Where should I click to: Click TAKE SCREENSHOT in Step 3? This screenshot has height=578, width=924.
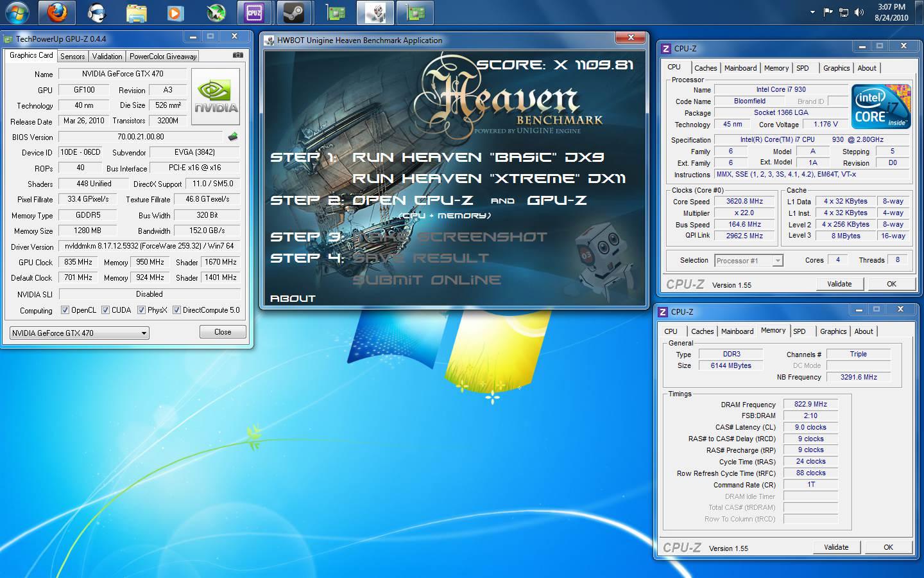[449, 237]
